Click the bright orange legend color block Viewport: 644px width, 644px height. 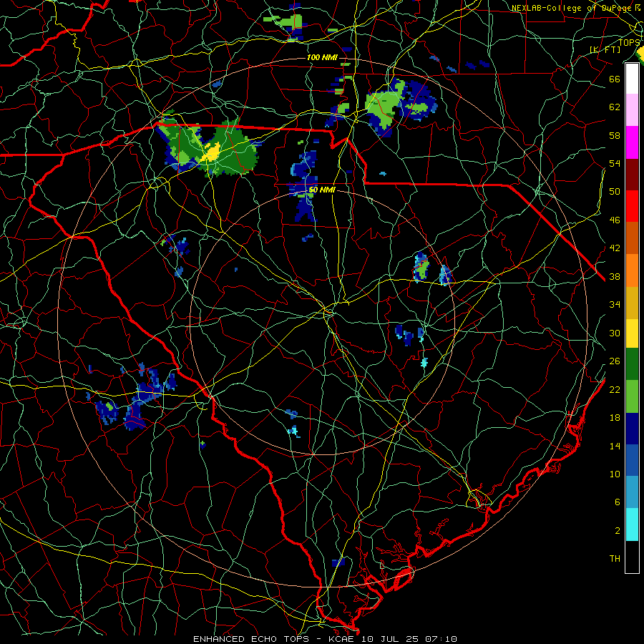(632, 270)
